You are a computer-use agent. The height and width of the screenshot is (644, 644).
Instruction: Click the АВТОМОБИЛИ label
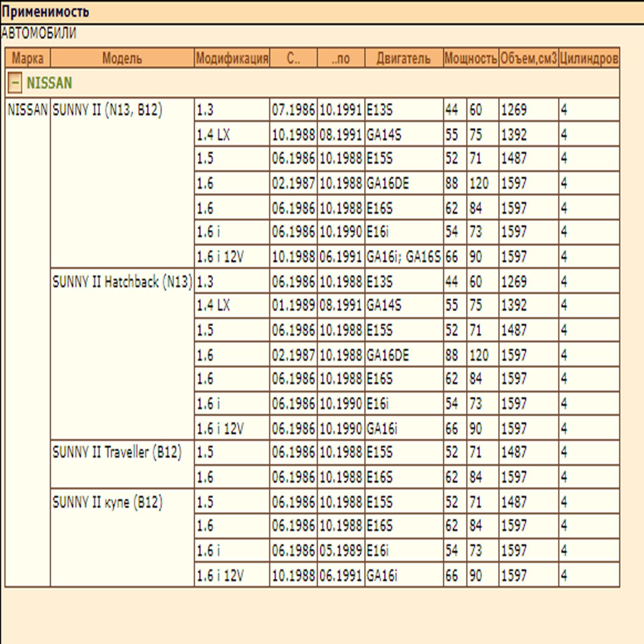[39, 33]
